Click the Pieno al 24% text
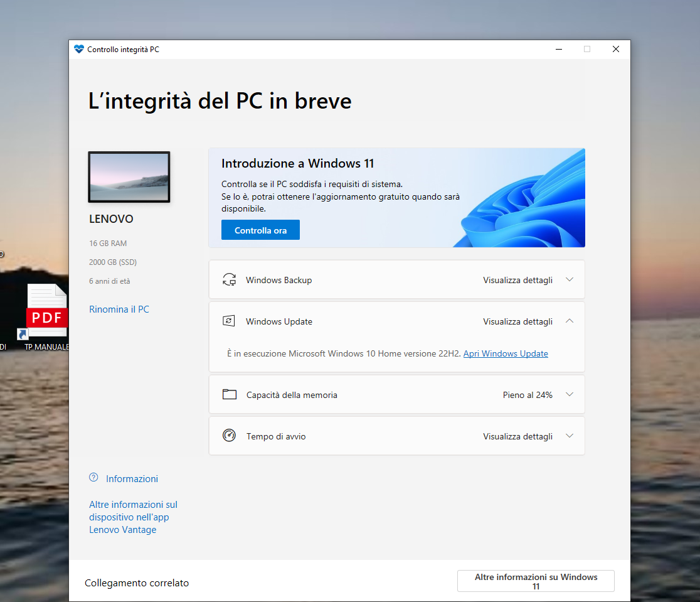The height and width of the screenshot is (602, 700). click(528, 395)
